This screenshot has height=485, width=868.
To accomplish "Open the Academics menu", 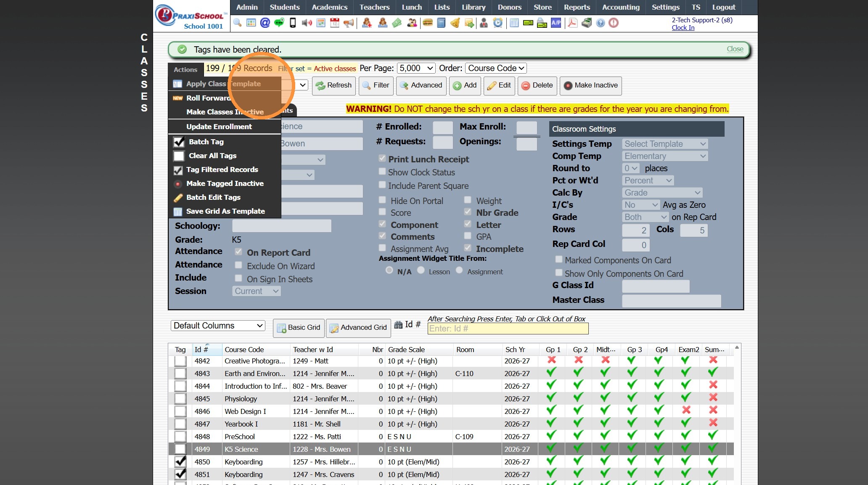I will pos(329,7).
